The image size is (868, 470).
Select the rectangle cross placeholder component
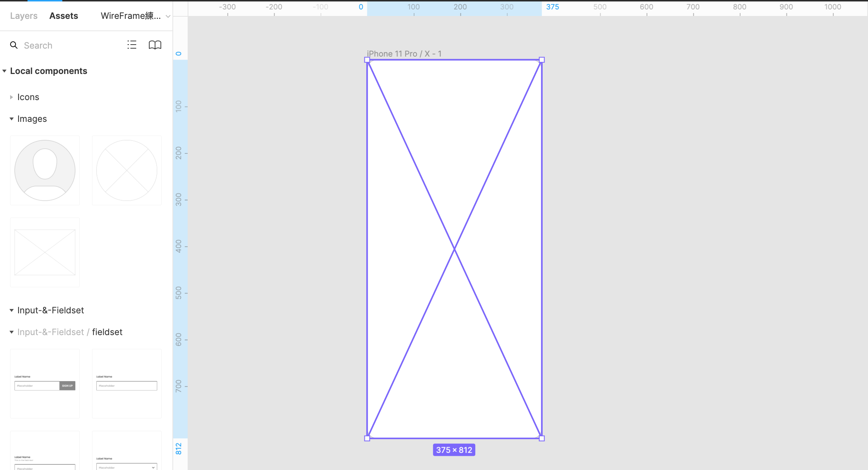pyautogui.click(x=45, y=252)
